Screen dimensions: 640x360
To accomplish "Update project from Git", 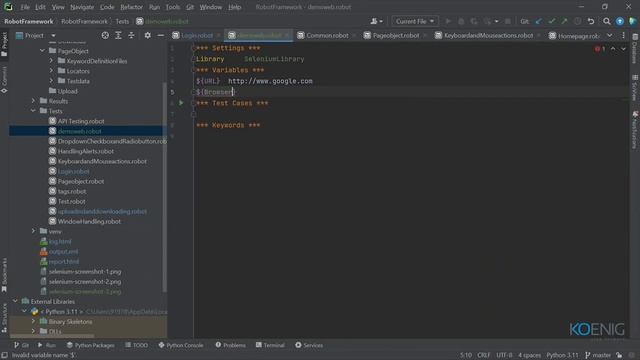I will point(539,21).
